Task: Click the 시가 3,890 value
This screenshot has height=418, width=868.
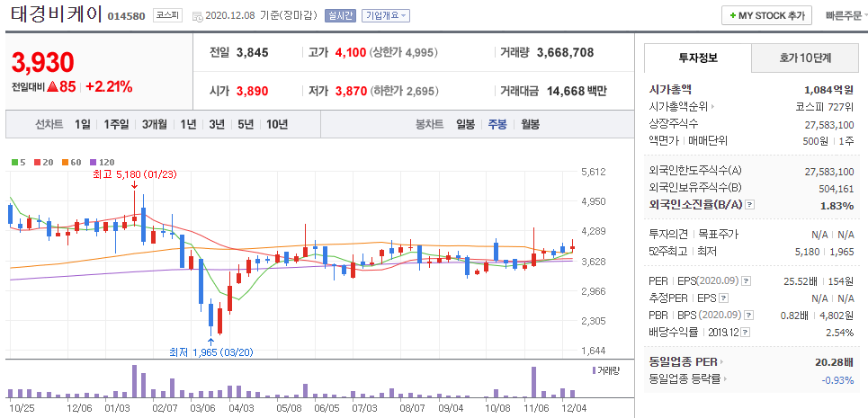Action: point(253,91)
